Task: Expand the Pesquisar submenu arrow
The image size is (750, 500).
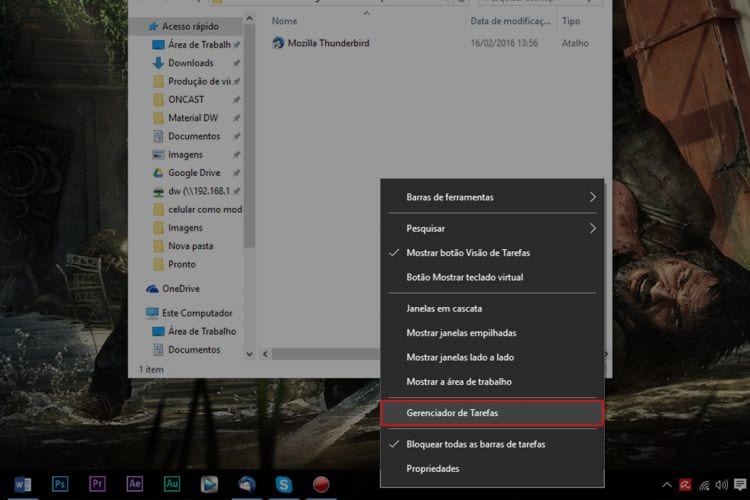Action: 593,228
